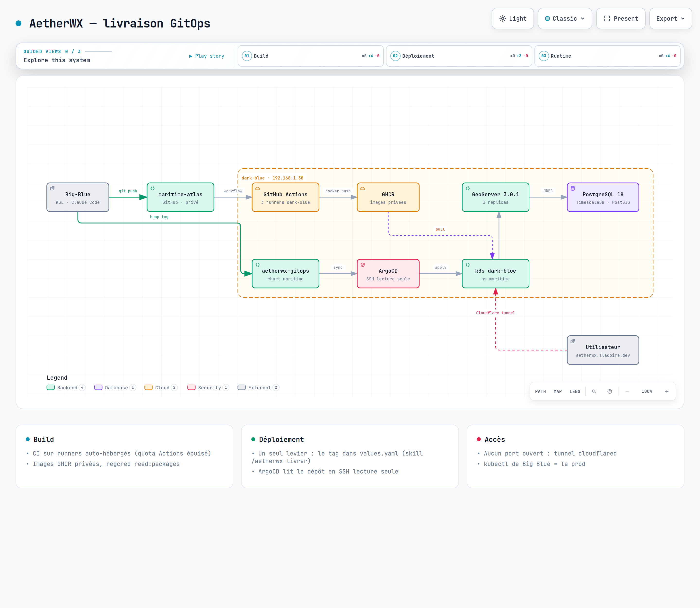Click the code icon on k3s dark-blue node
The image size is (700, 608).
[x=468, y=265]
